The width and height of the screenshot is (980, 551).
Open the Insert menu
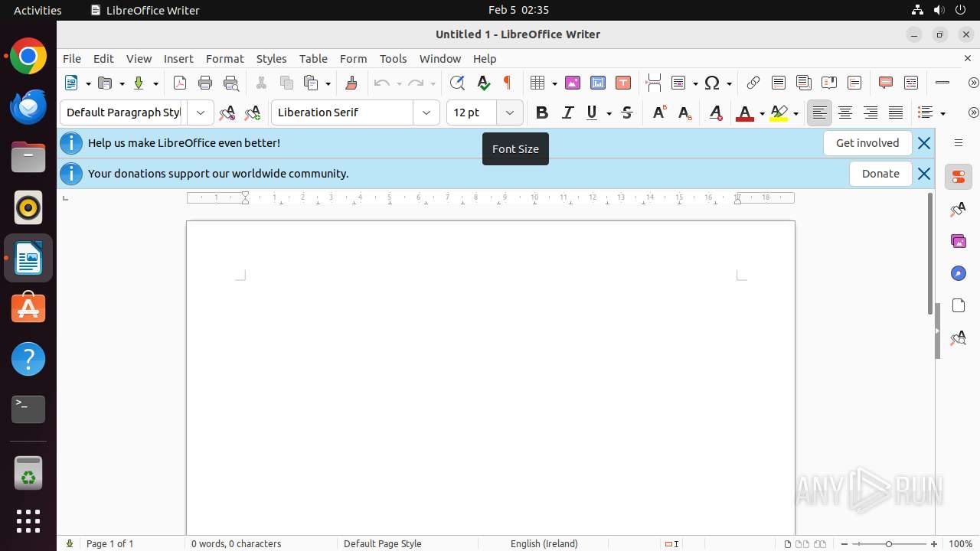(x=178, y=59)
